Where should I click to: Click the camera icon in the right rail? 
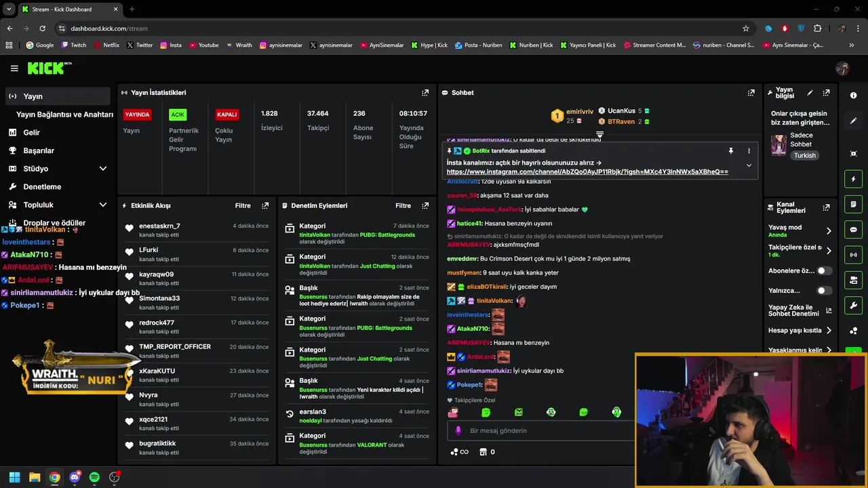(x=853, y=280)
